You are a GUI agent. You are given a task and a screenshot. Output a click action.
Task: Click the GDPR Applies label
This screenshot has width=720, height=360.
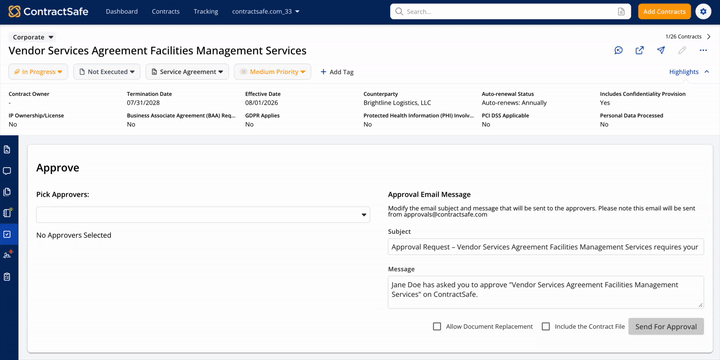click(x=262, y=116)
